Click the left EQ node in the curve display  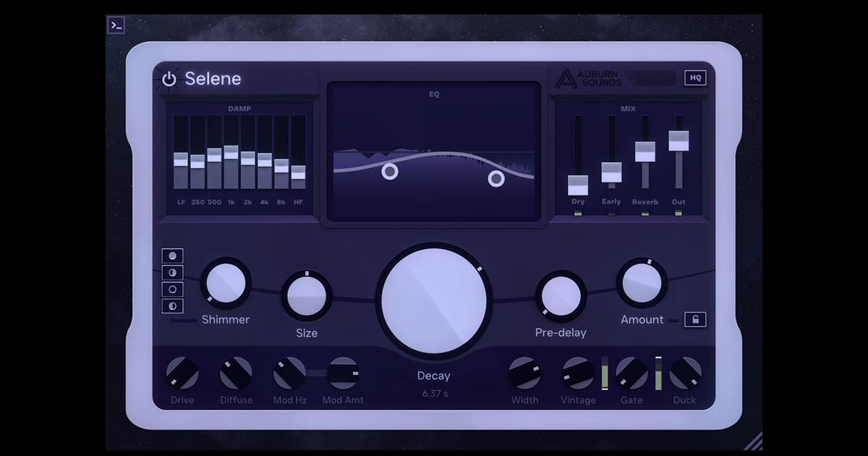coord(391,172)
